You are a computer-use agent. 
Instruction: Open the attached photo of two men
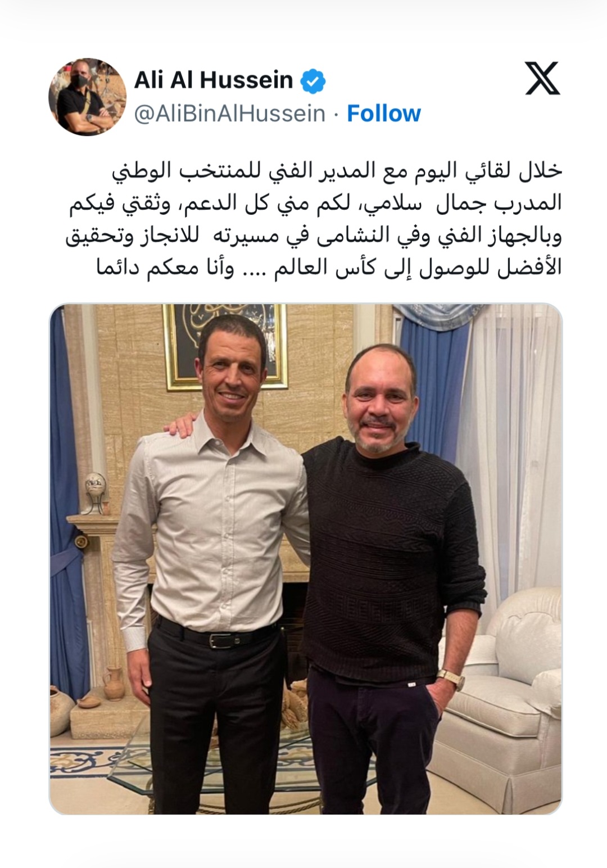[306, 559]
